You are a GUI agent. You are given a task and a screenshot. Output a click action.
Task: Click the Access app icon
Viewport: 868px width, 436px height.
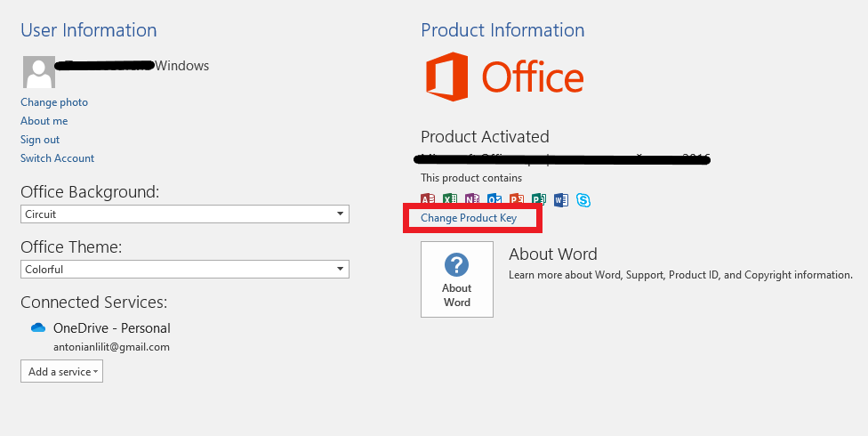tap(428, 199)
